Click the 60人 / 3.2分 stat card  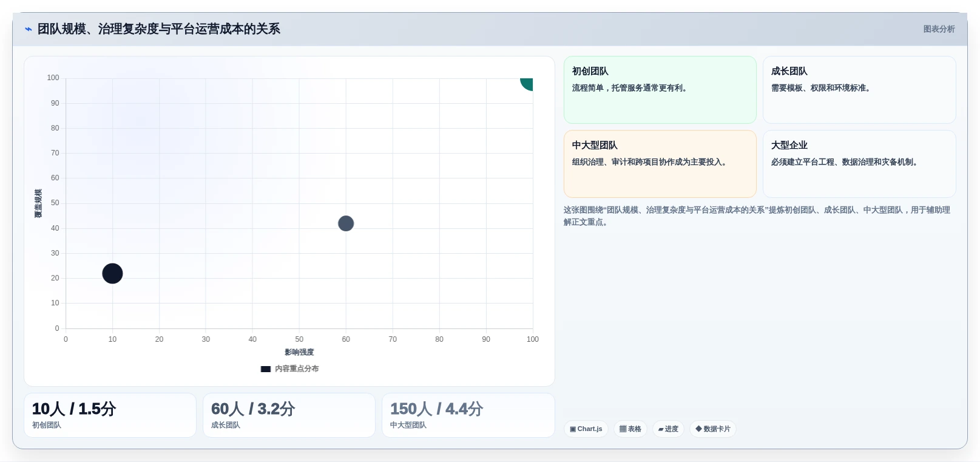point(289,415)
